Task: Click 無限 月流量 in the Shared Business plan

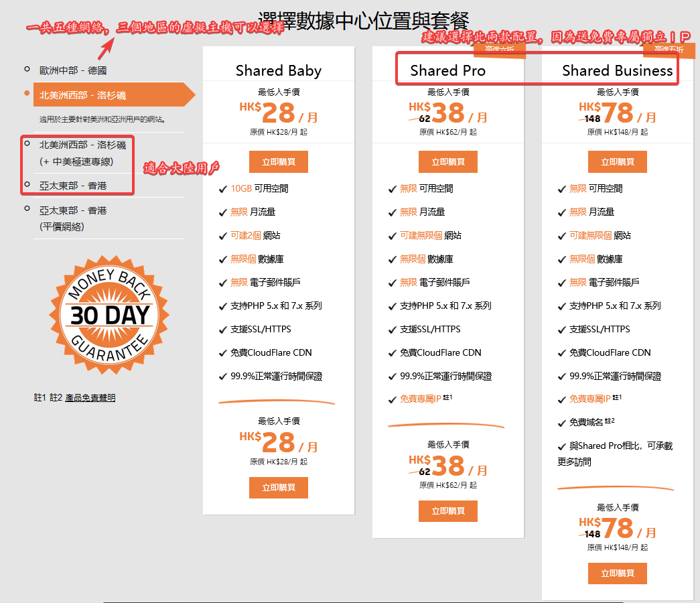Action: click(x=591, y=212)
